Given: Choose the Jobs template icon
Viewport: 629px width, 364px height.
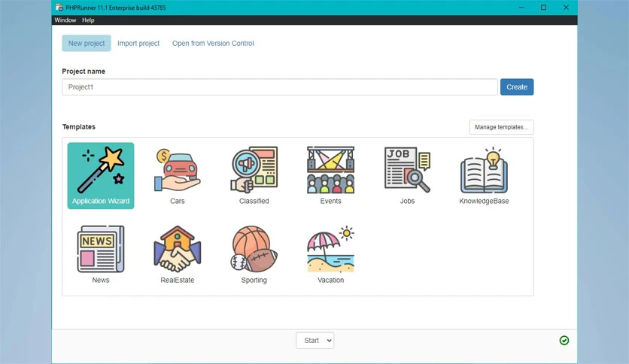Looking at the screenshot, I should click(x=407, y=169).
